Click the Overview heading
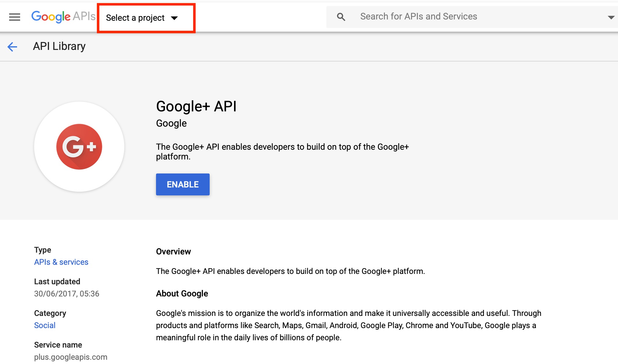This screenshot has width=618, height=364. pos(173,251)
